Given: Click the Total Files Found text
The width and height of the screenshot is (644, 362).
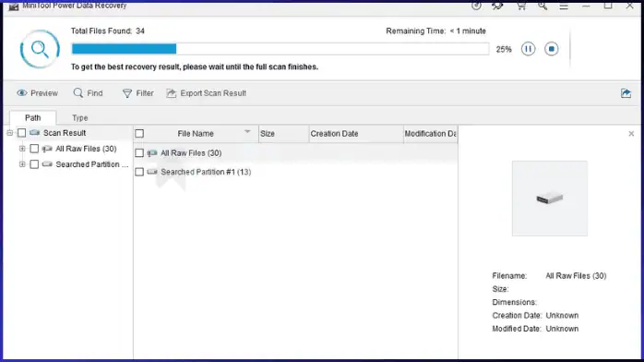Looking at the screenshot, I should point(108,30).
